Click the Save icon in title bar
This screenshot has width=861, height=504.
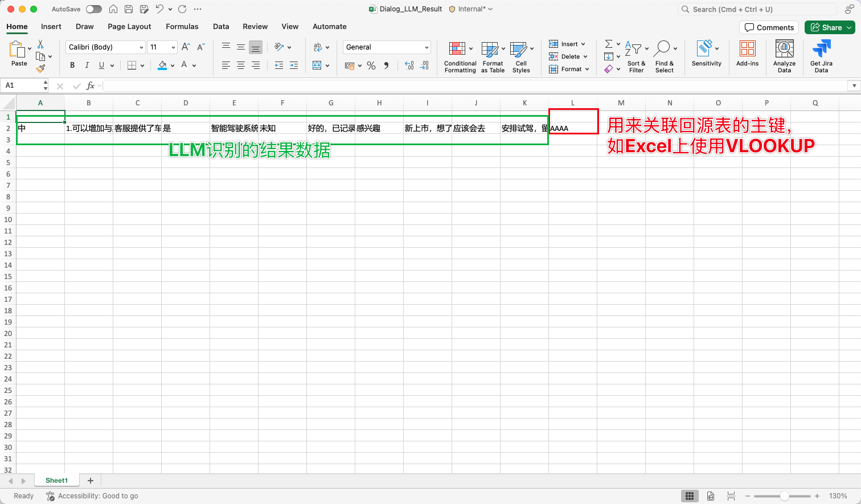tap(129, 9)
